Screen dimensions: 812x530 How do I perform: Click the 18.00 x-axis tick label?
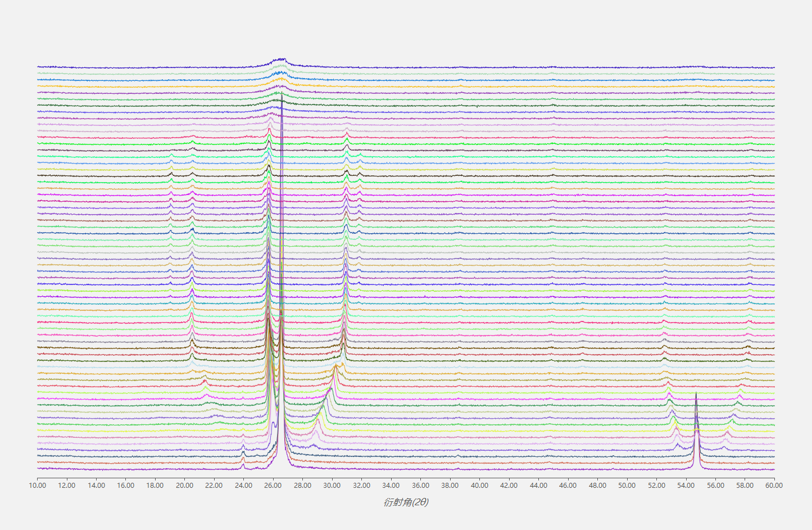(x=155, y=486)
